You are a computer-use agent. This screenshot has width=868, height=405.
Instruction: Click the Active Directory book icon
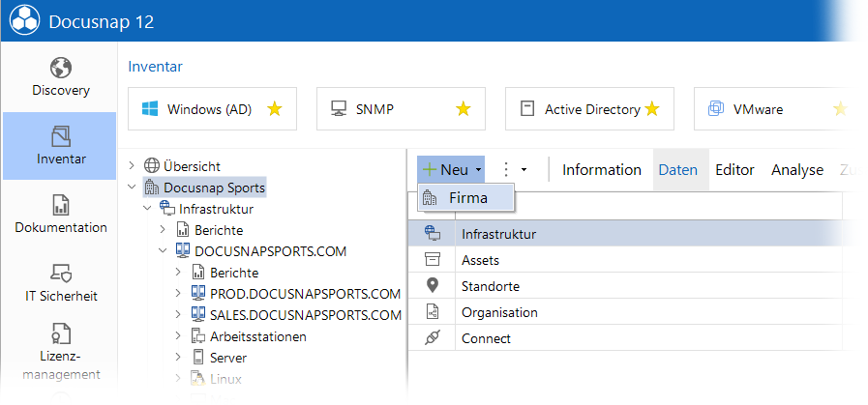tap(527, 109)
